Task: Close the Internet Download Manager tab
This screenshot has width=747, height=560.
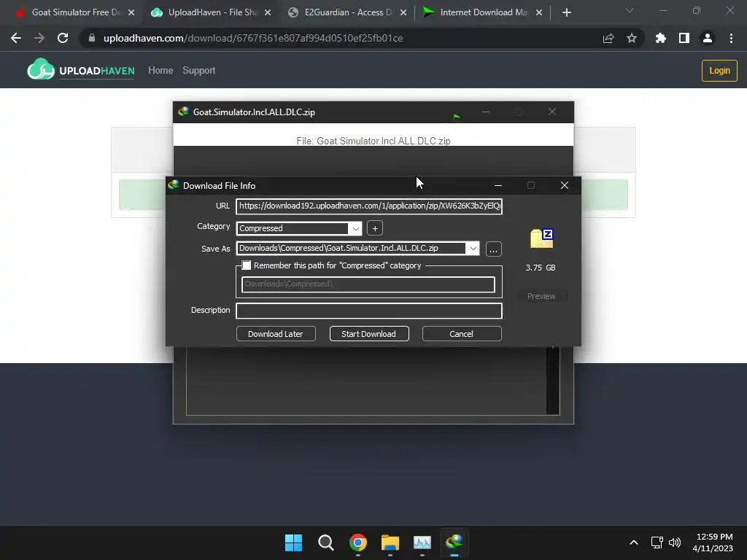Action: click(539, 12)
